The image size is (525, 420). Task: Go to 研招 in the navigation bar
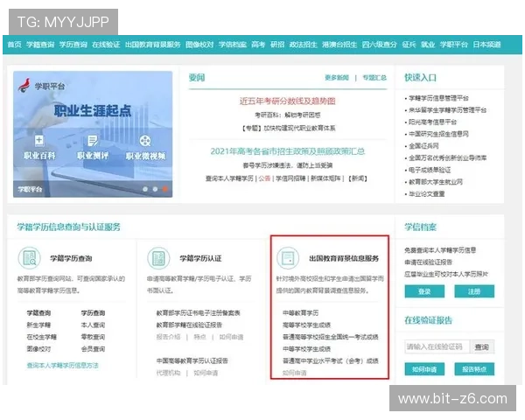(x=277, y=45)
